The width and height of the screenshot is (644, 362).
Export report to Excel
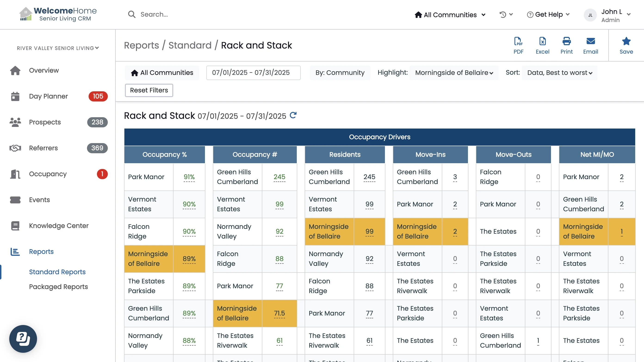tap(542, 45)
